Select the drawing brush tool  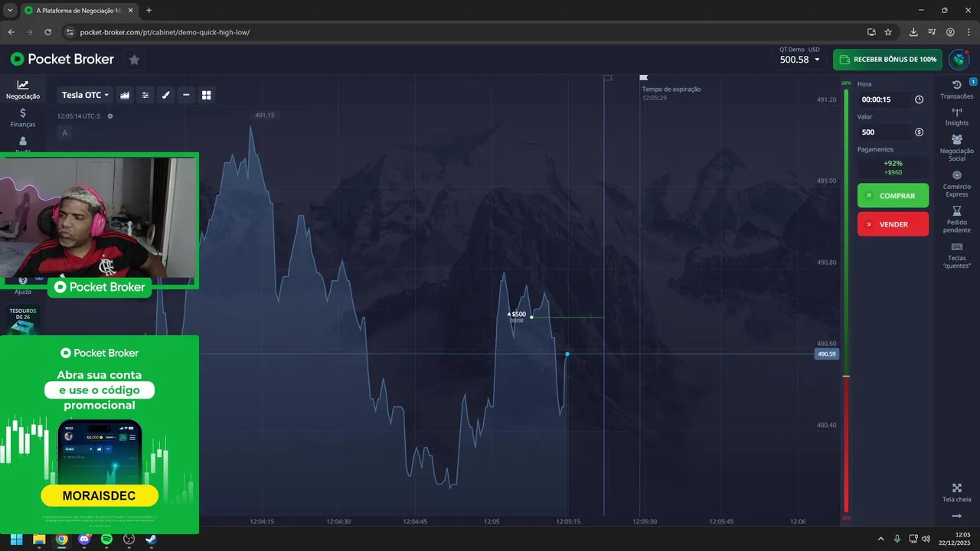[165, 95]
